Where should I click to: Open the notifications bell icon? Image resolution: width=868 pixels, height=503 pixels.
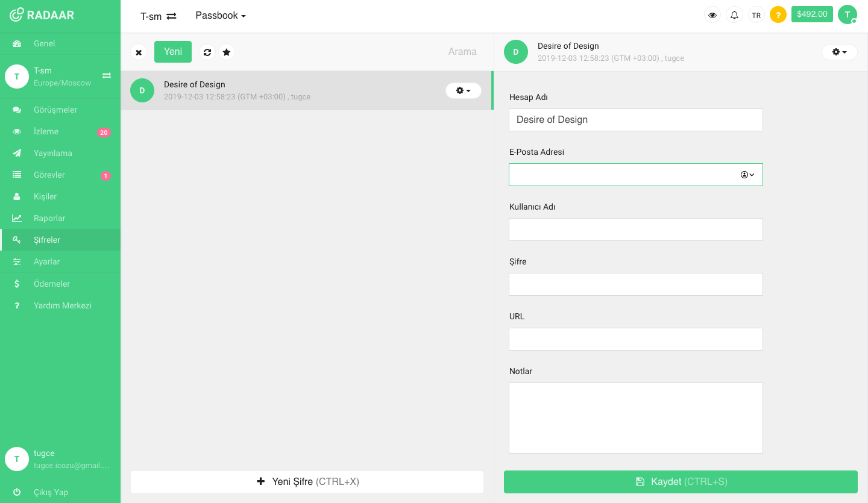[x=734, y=15]
